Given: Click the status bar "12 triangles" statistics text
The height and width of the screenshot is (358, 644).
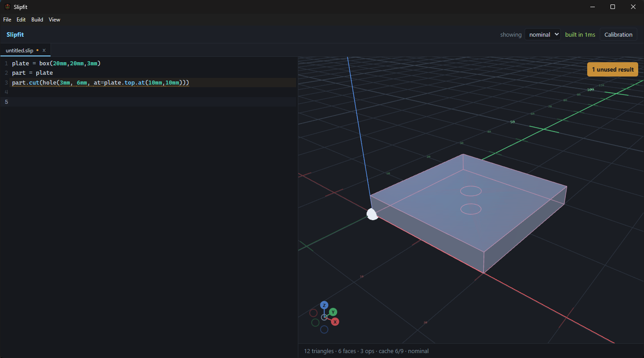Looking at the screenshot, I should pyautogui.click(x=366, y=351).
